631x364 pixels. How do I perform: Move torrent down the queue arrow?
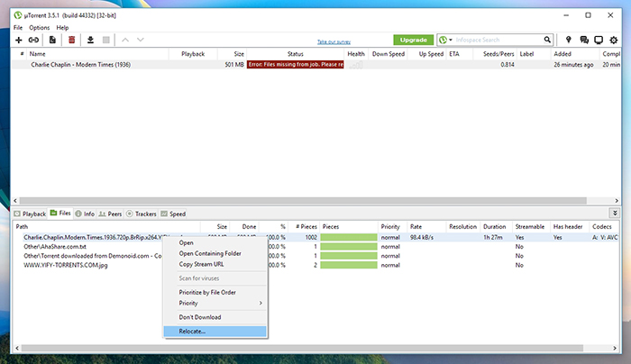click(x=140, y=40)
